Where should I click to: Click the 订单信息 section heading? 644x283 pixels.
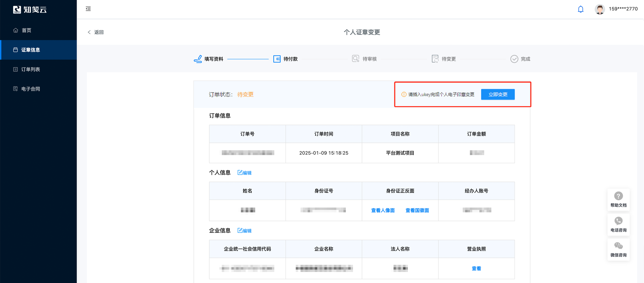coord(220,116)
